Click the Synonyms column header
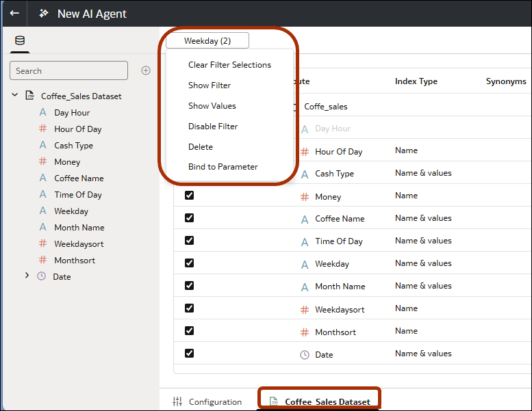Image resolution: width=532 pixels, height=411 pixels. [x=506, y=81]
